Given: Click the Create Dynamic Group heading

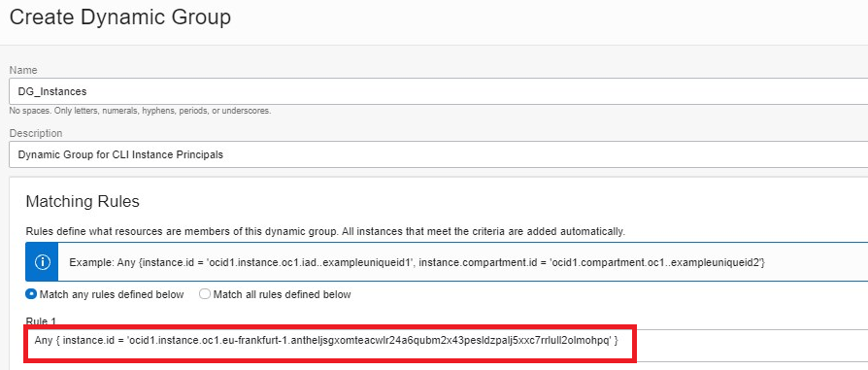Looking at the screenshot, I should pyautogui.click(x=120, y=17).
